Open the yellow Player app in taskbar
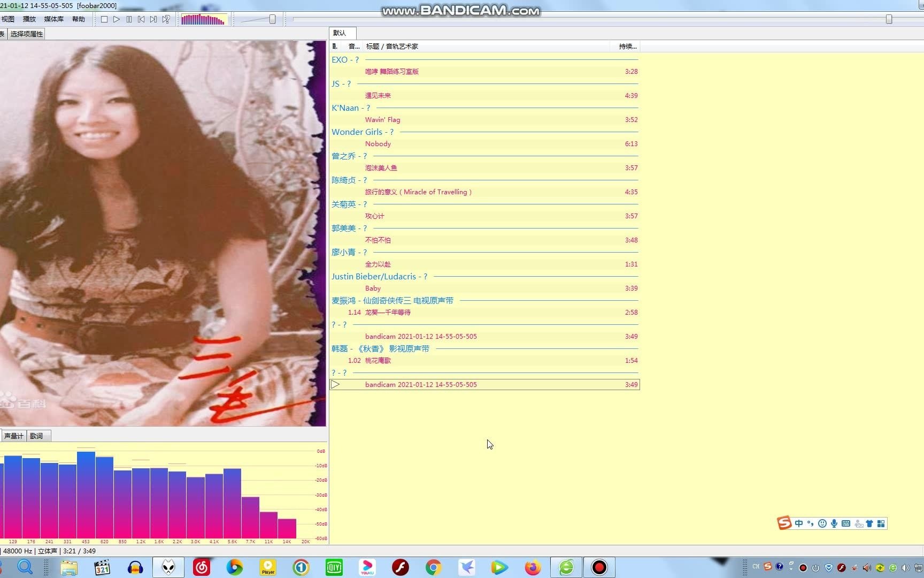 [x=268, y=567]
